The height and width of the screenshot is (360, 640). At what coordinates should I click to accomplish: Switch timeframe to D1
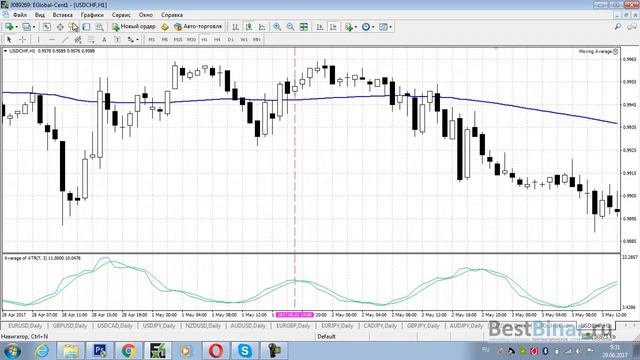(231, 40)
